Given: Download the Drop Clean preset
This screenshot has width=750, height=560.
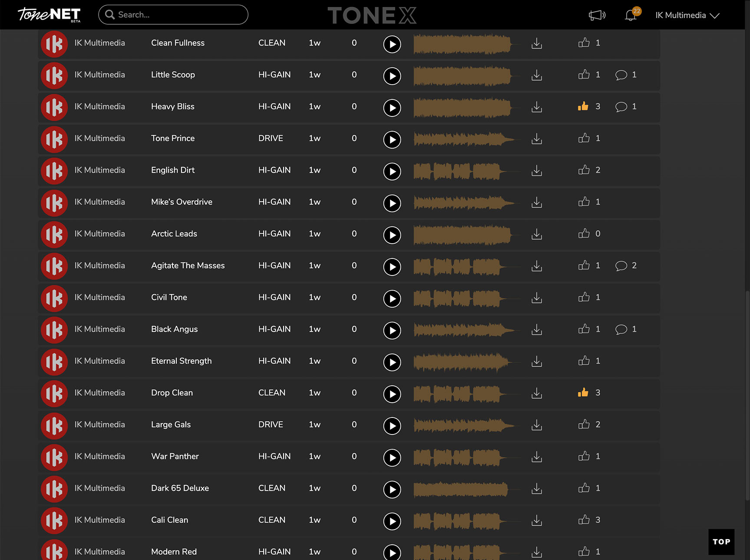Looking at the screenshot, I should pyautogui.click(x=536, y=394).
